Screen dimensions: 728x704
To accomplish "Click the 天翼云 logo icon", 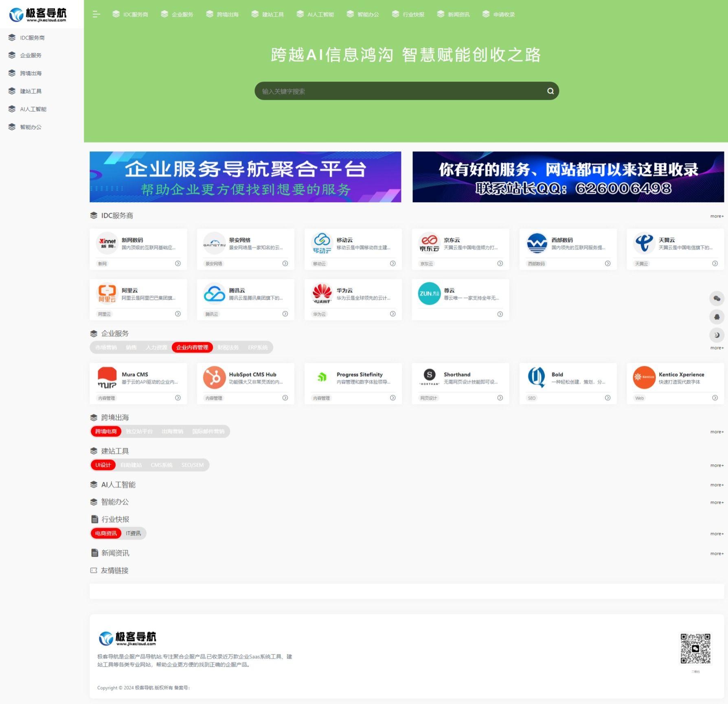I will 645,243.
